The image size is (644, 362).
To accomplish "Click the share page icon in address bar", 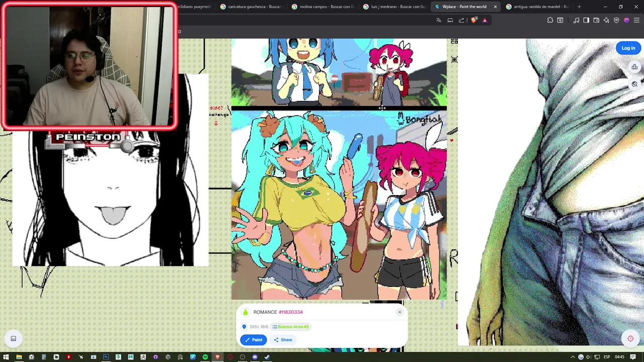I will [x=461, y=20].
